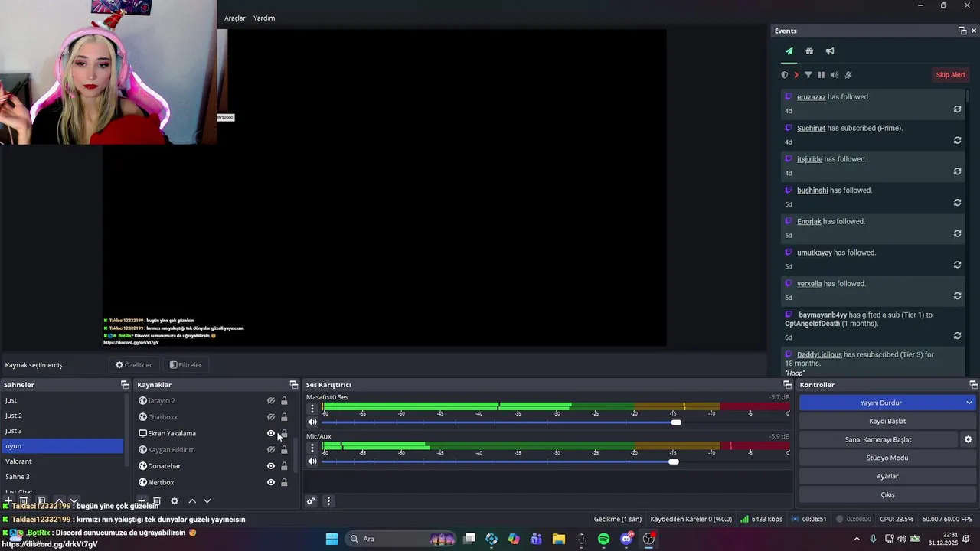Select the Just scene
The height and width of the screenshot is (551, 980).
[x=62, y=400]
